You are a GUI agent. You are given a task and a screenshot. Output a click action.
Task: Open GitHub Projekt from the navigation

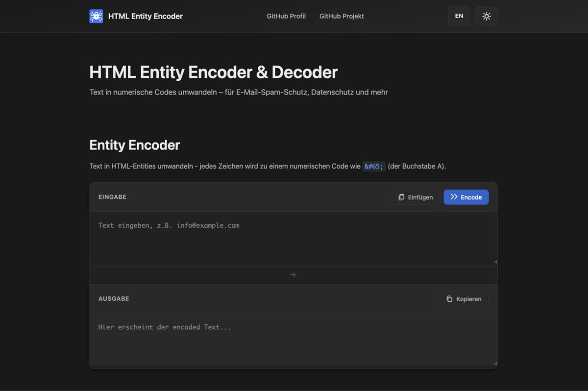342,16
